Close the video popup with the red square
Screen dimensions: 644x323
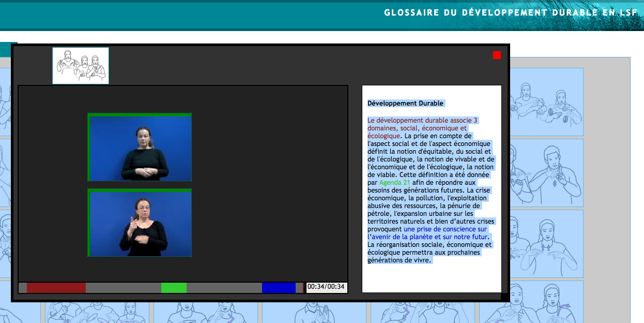497,55
